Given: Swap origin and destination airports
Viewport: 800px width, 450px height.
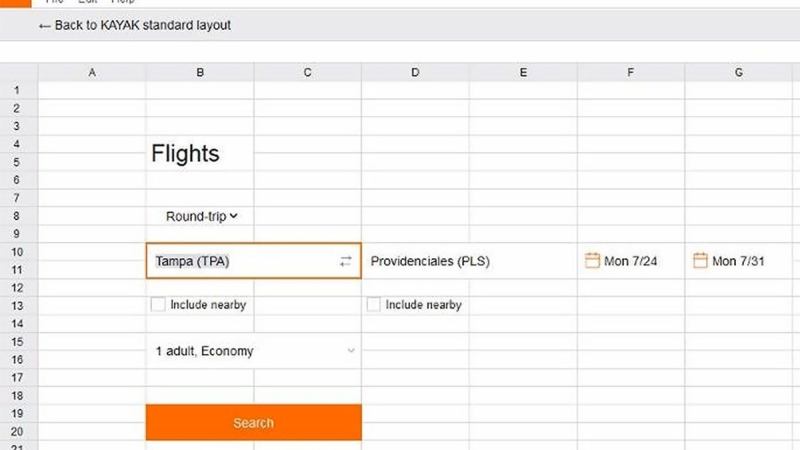Looking at the screenshot, I should click(346, 261).
